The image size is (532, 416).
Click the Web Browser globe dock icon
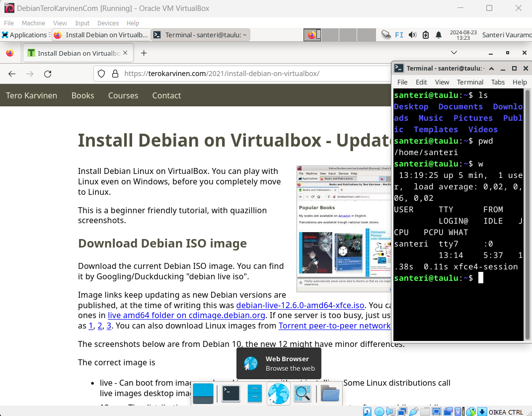pyautogui.click(x=278, y=394)
